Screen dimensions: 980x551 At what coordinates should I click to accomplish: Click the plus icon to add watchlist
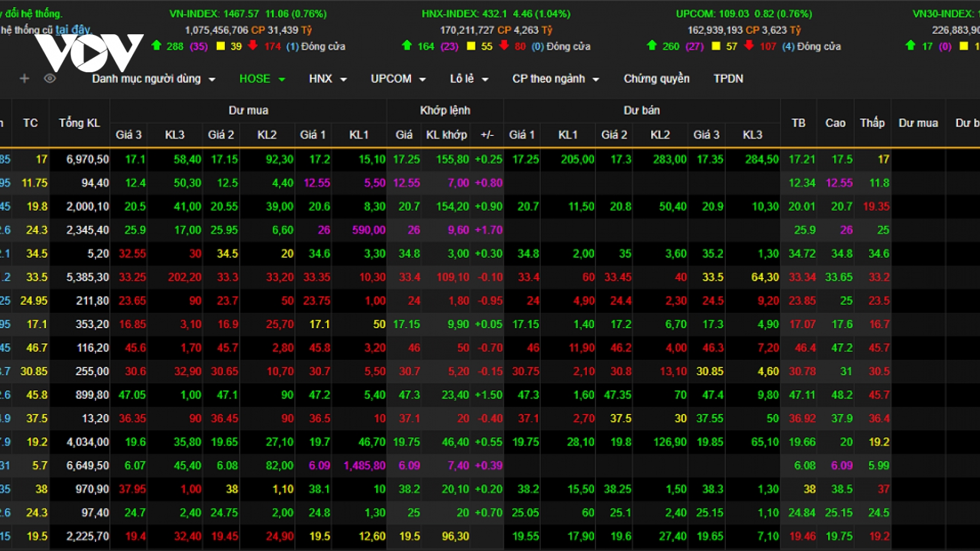pos(24,78)
